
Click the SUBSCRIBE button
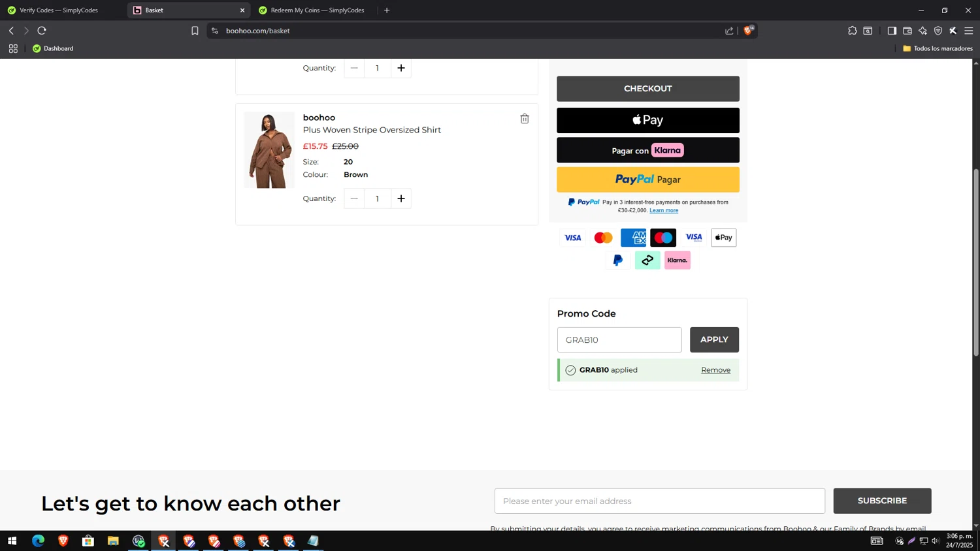pos(882,501)
